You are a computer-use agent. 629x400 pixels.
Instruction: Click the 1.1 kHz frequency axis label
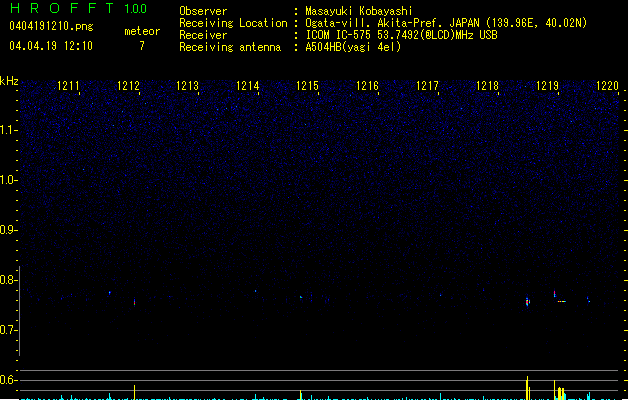pos(9,130)
